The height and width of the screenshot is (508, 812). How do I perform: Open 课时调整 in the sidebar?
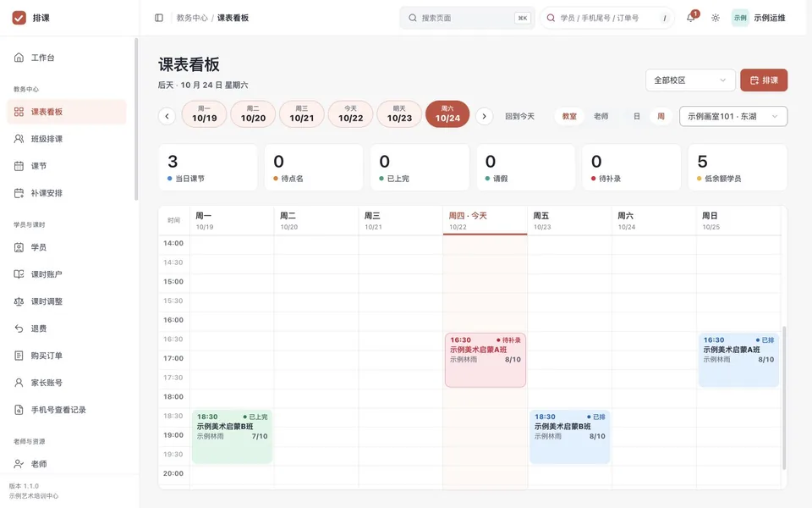67,301
